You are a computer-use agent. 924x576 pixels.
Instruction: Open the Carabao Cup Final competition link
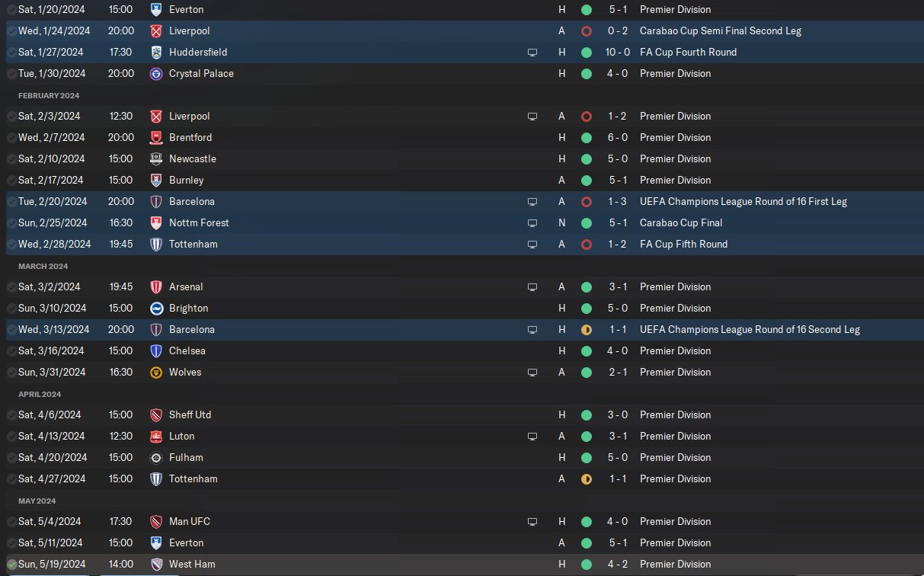coord(681,223)
